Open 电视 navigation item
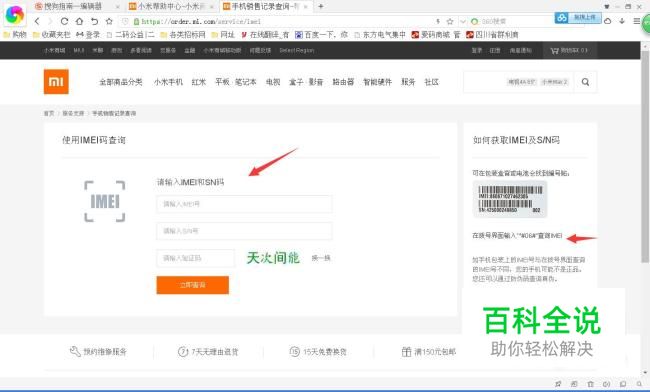Viewport: 650px width, 392px height. (273, 82)
